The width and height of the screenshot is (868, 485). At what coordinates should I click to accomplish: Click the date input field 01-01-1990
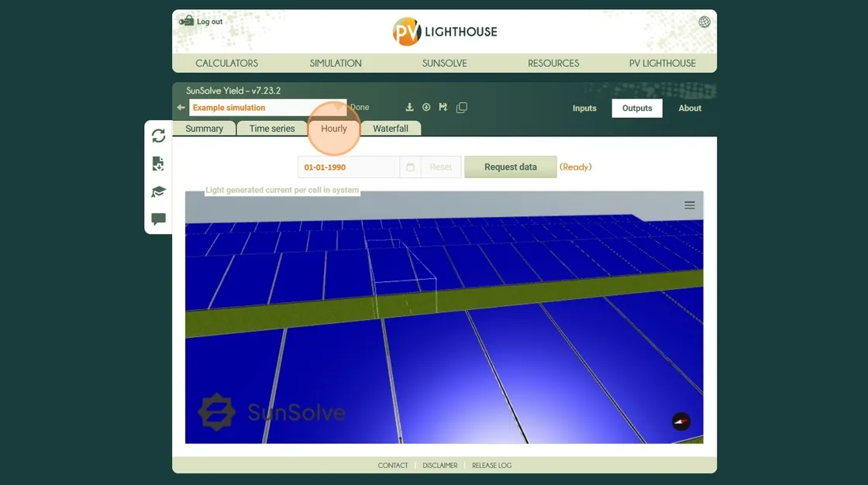(349, 167)
